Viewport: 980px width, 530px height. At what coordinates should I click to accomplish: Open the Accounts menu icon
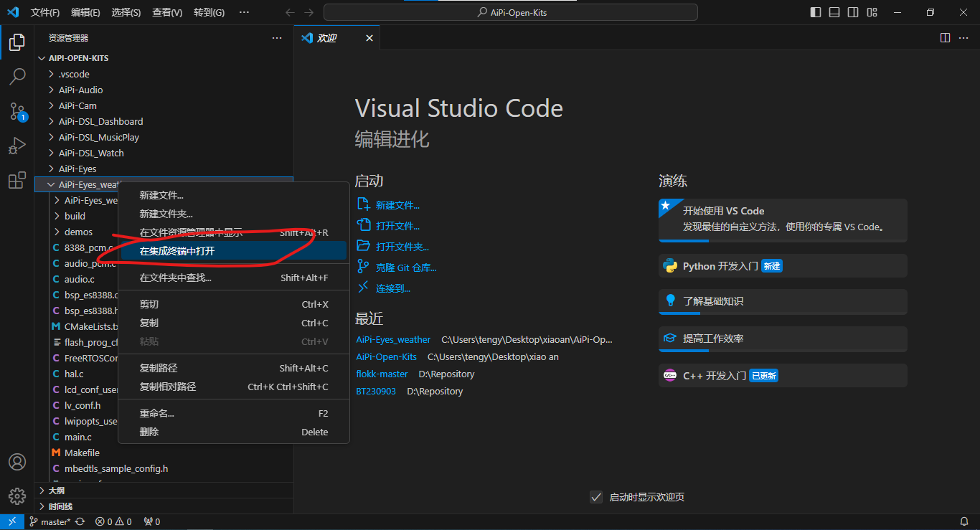(x=17, y=461)
